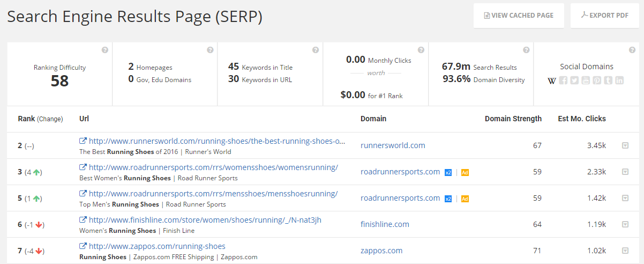Expand options dropdown for zappos.com row
The image size is (644, 264).
pyautogui.click(x=625, y=251)
